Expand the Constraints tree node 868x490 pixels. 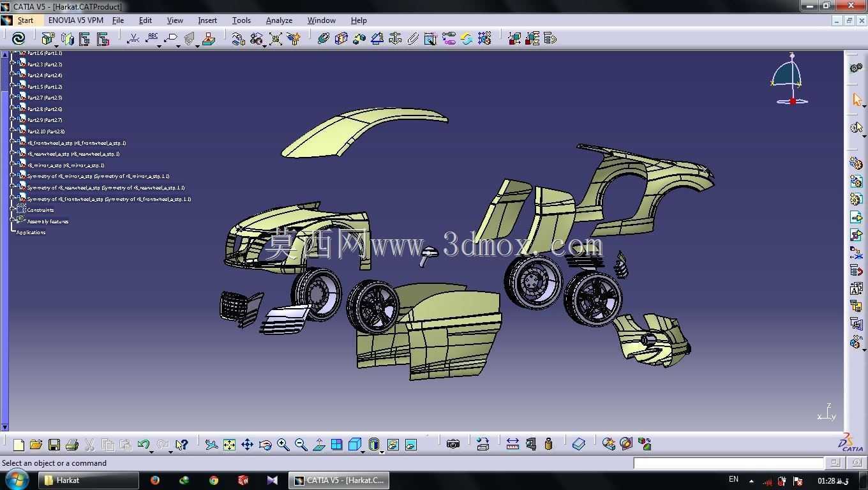pos(13,210)
